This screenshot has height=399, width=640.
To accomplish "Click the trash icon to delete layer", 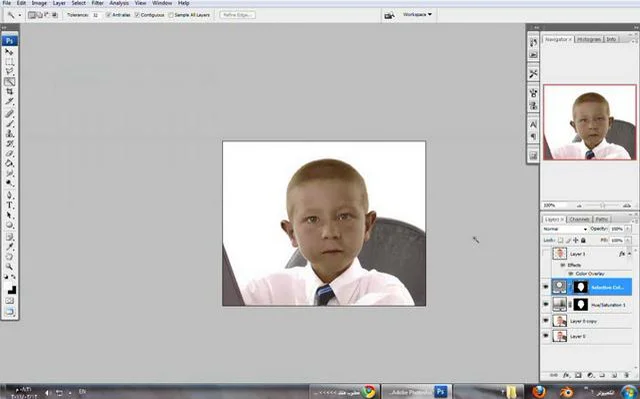I will [627, 375].
